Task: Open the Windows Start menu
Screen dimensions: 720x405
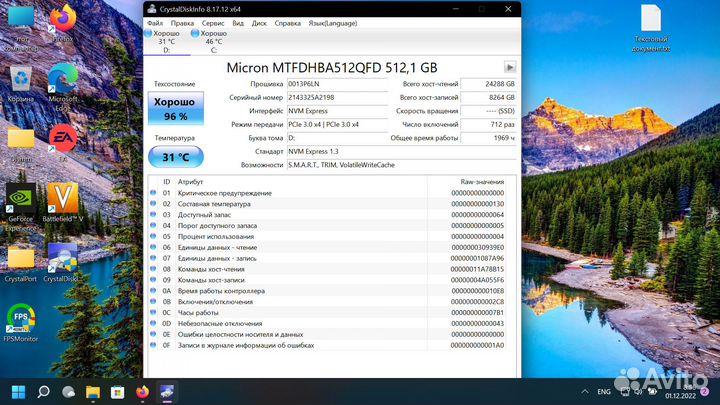Action: coord(18,392)
